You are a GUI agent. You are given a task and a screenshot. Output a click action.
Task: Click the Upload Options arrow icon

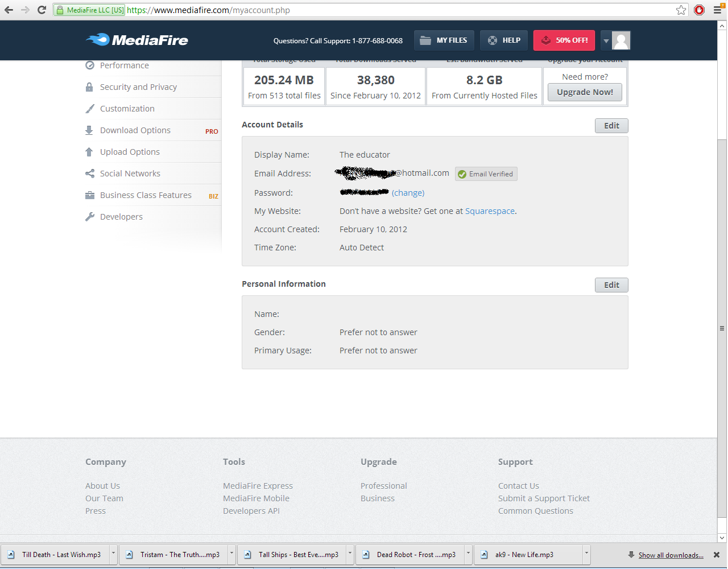pos(89,152)
